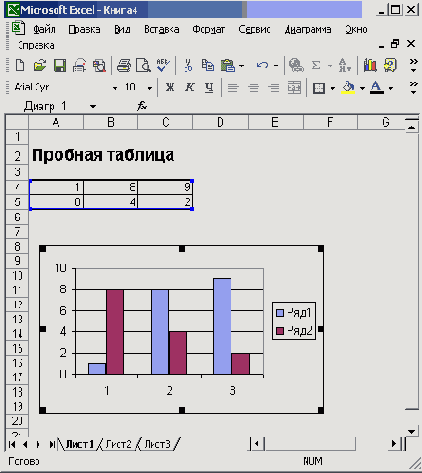Viewport: 422px width, 473px height.
Task: Toggle underline formatting (Ч button)
Action: point(209,87)
